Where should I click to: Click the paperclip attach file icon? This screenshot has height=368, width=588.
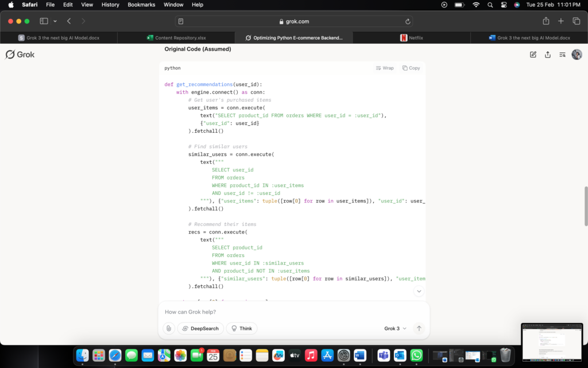click(x=168, y=328)
